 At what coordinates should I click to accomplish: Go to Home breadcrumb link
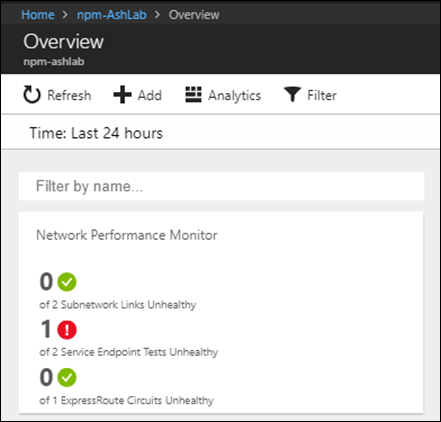[38, 15]
